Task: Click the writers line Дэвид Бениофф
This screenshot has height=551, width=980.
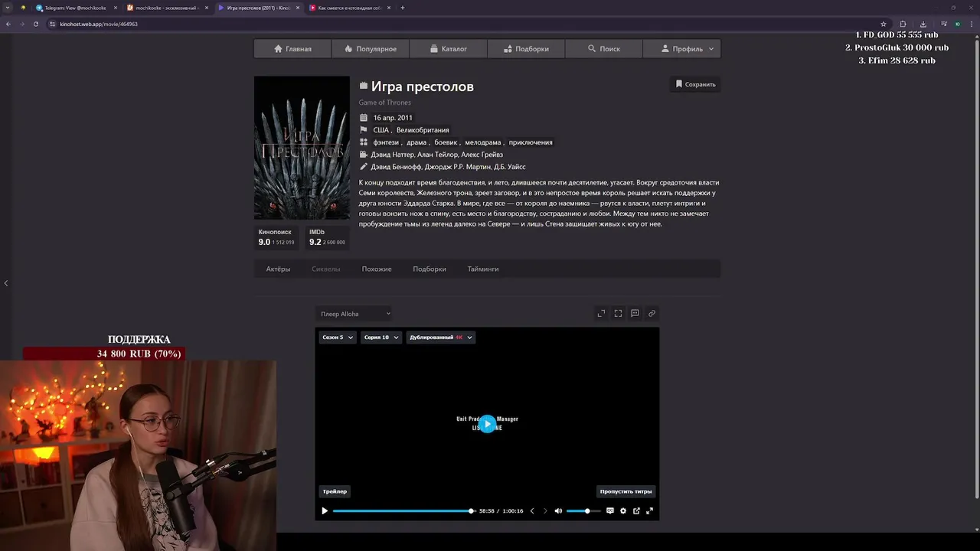Action: tap(448, 167)
